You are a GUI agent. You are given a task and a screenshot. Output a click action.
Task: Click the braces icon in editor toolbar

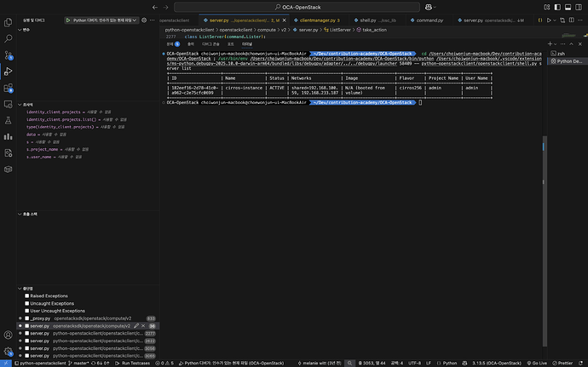point(540,20)
